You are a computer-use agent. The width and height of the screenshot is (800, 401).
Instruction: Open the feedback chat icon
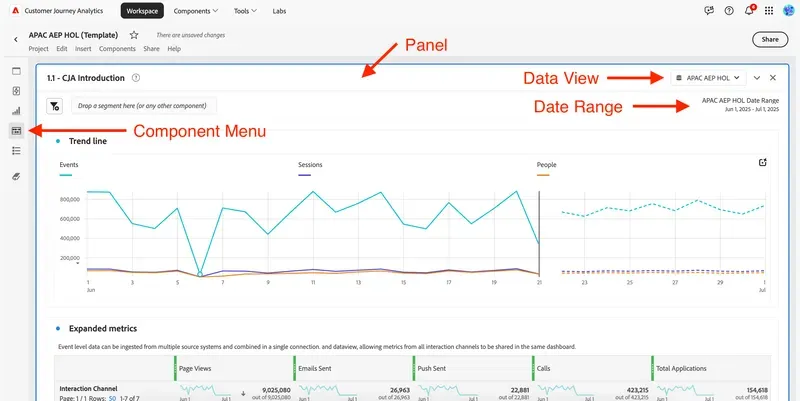tap(709, 11)
